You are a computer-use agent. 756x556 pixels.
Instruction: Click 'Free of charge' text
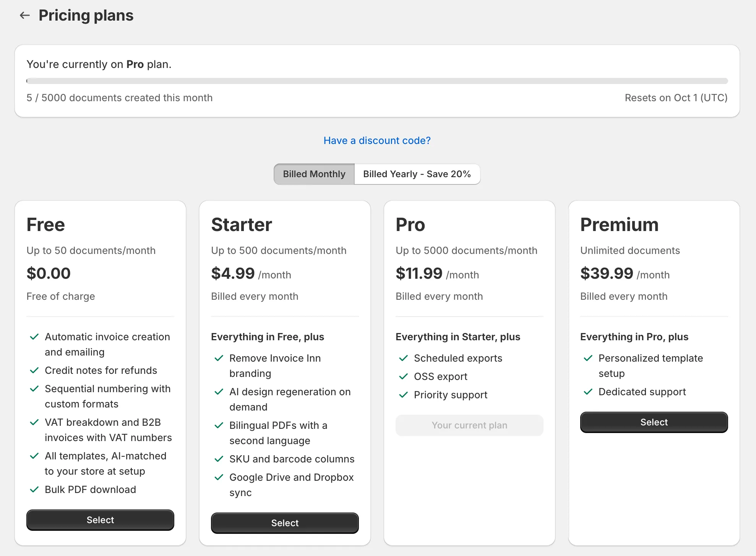tap(61, 296)
